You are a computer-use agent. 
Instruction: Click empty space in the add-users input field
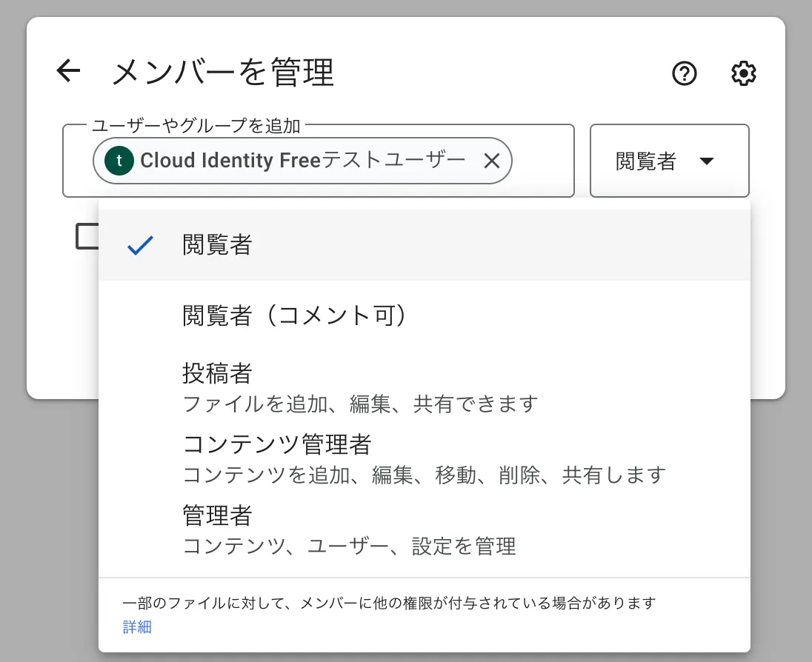click(542, 161)
